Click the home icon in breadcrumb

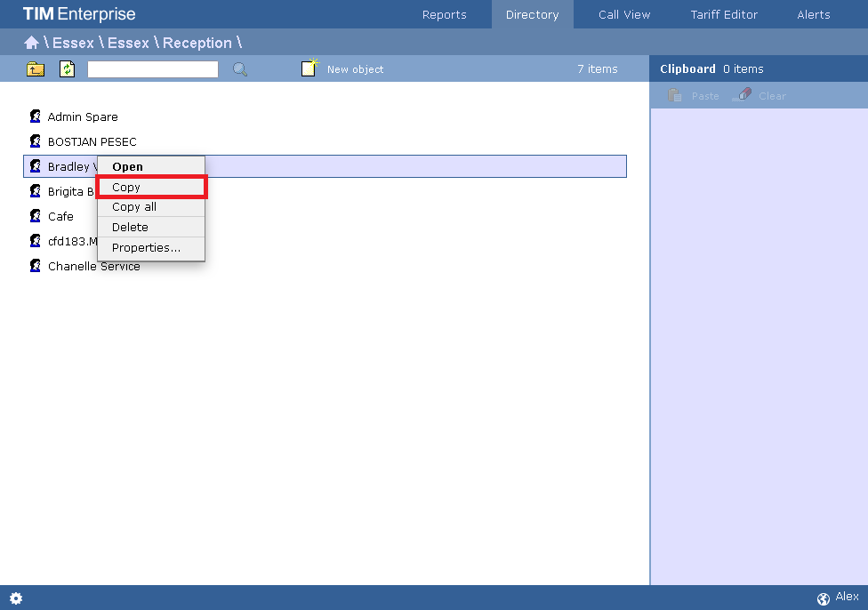(x=31, y=43)
